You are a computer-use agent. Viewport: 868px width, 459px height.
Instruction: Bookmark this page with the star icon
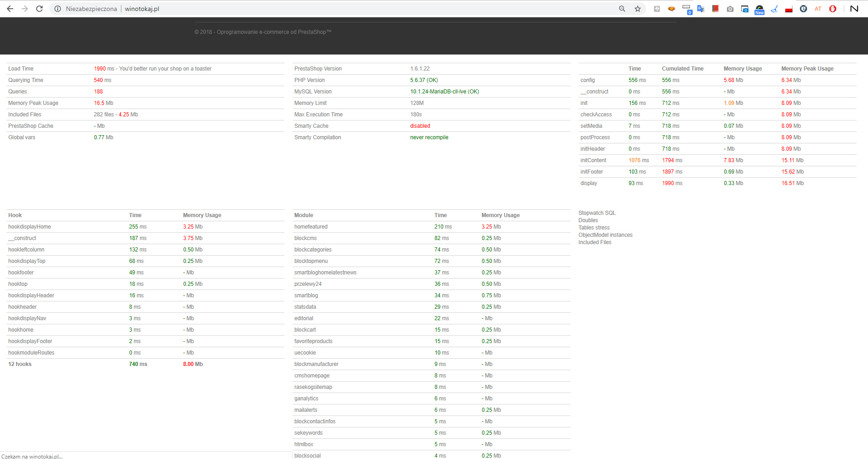tap(638, 9)
